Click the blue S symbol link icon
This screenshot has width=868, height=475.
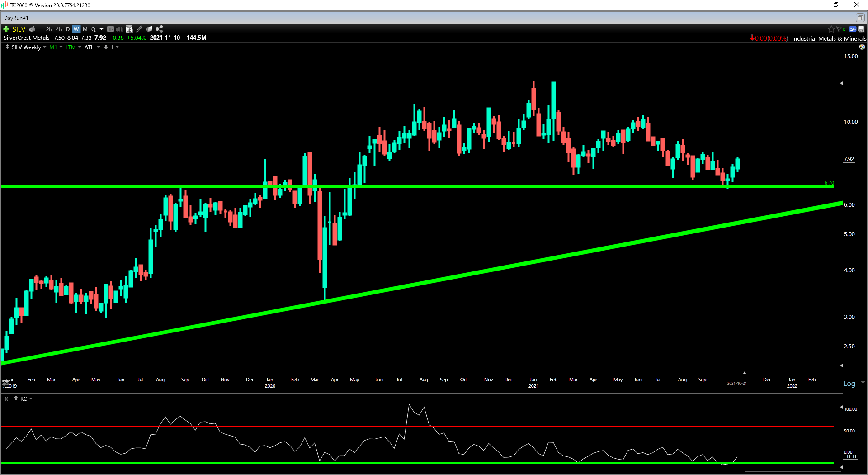(x=853, y=29)
